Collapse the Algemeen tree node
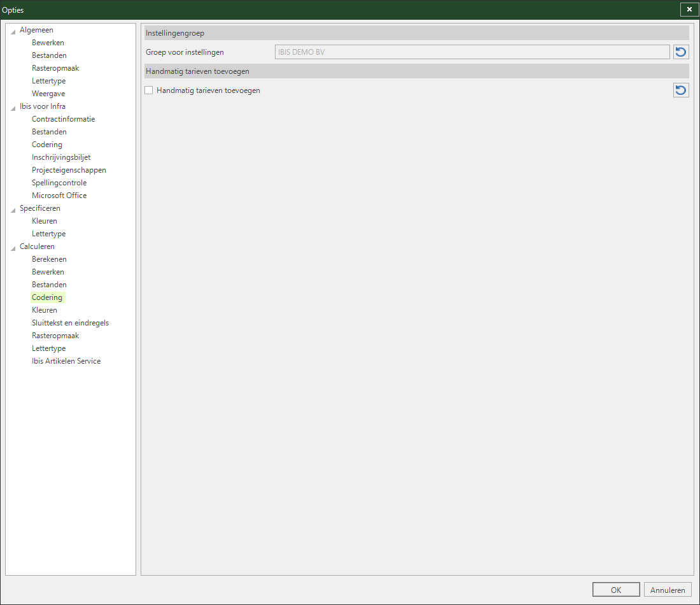The height and width of the screenshot is (605, 700). [13, 31]
